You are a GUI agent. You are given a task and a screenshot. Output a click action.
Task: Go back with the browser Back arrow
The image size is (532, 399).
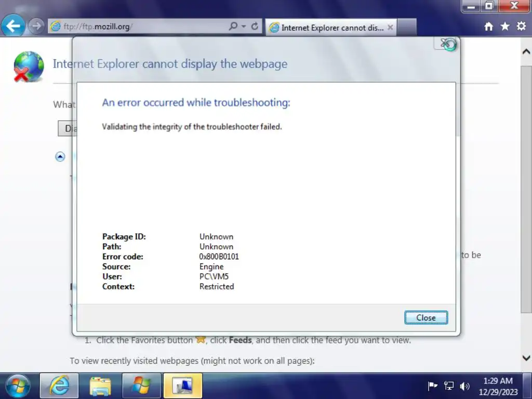coord(13,25)
